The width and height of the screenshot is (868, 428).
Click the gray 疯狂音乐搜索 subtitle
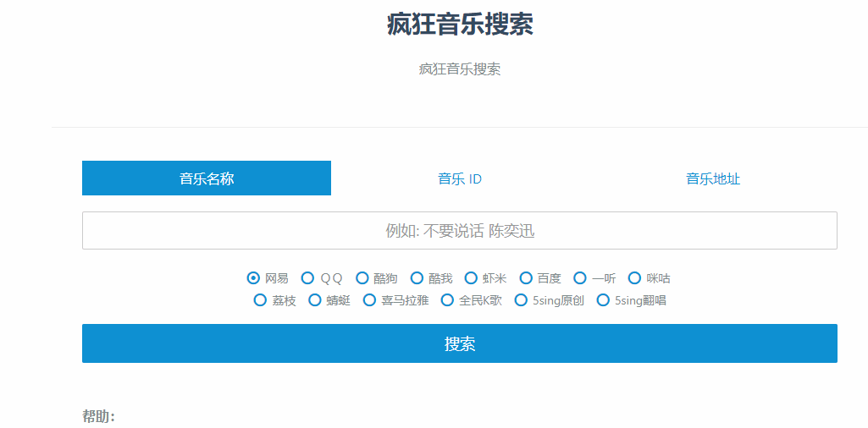tap(460, 69)
